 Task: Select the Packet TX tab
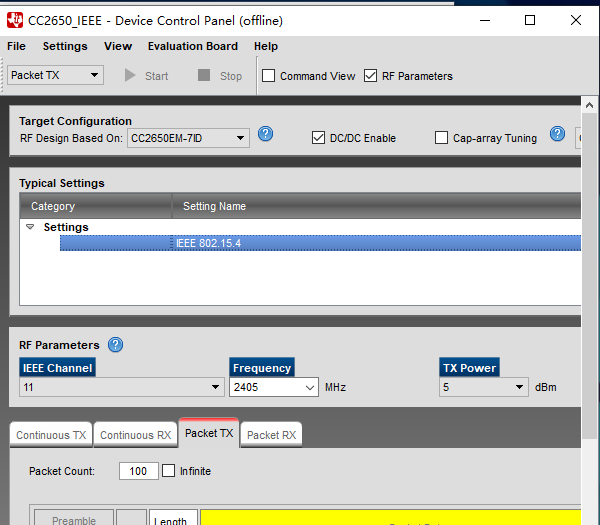209,433
